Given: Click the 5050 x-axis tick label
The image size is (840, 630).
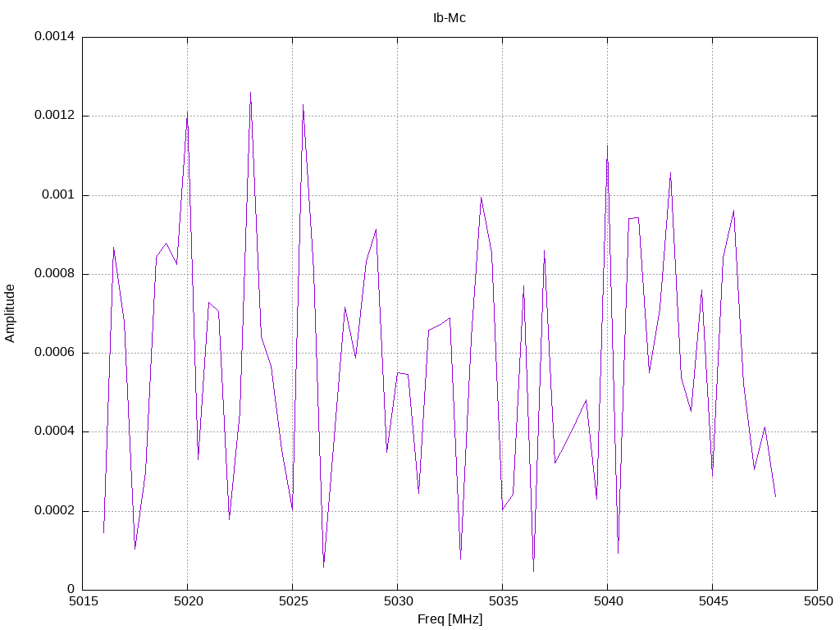Looking at the screenshot, I should coord(819,601).
